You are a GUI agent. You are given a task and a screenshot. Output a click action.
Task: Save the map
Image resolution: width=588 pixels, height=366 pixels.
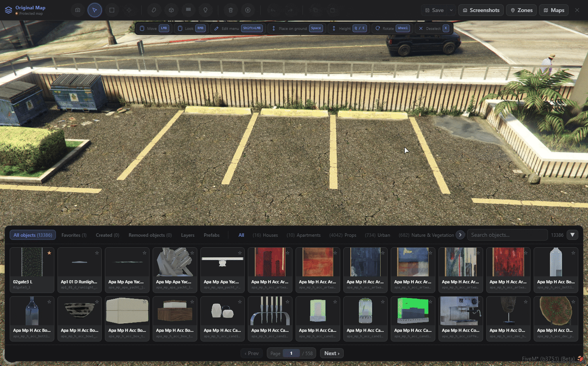tap(435, 10)
